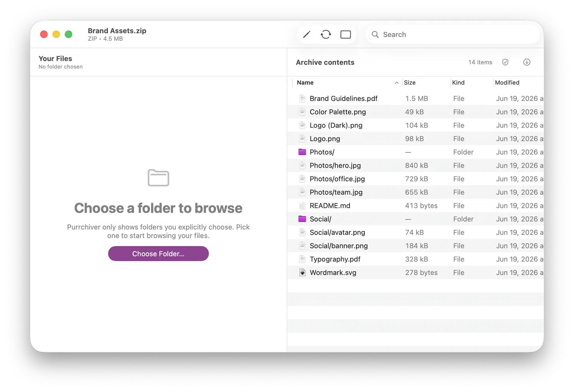The width and height of the screenshot is (574, 392).
Task: Click the Social/ folder icon
Action: click(x=302, y=219)
